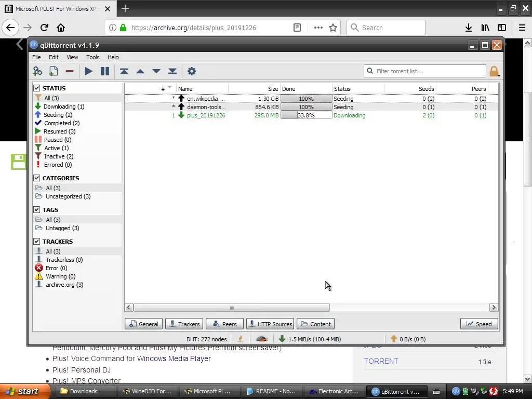Move torrent up in queue

tap(140, 71)
